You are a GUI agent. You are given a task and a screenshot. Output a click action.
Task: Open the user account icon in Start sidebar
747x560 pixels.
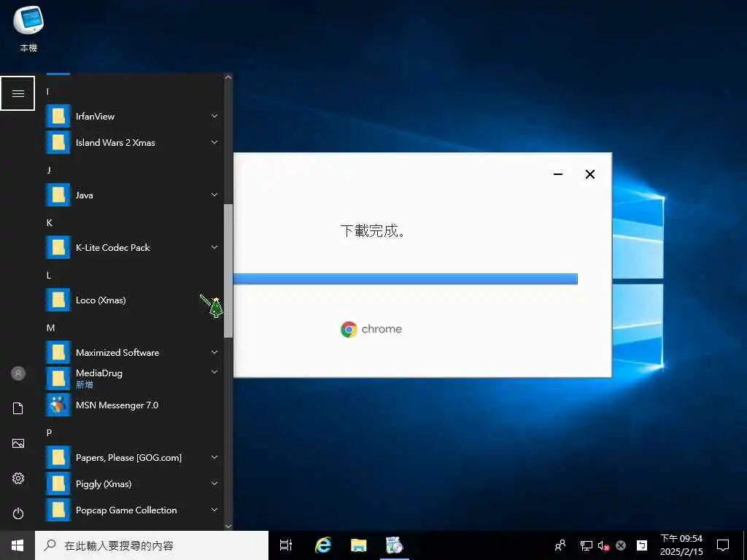[x=18, y=373]
